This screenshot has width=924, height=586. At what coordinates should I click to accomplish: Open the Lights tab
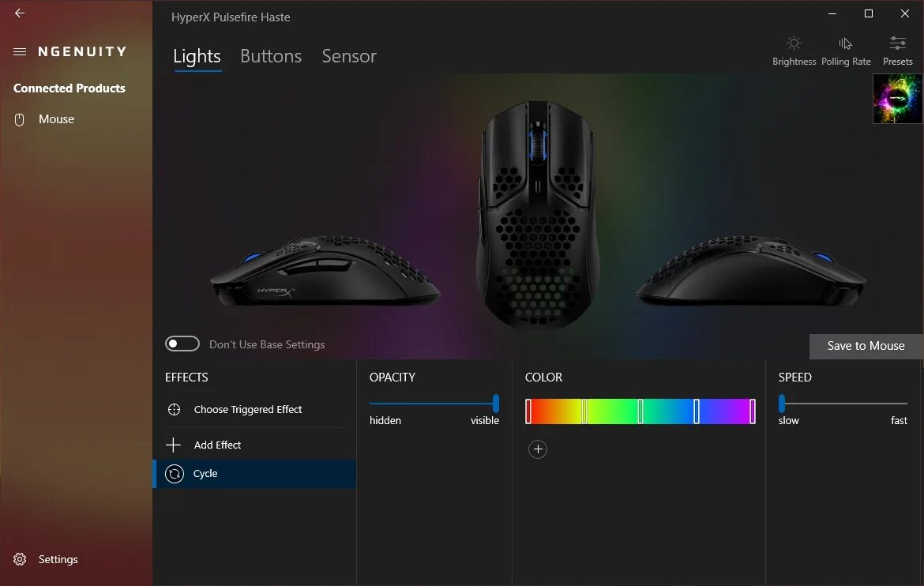tap(197, 56)
